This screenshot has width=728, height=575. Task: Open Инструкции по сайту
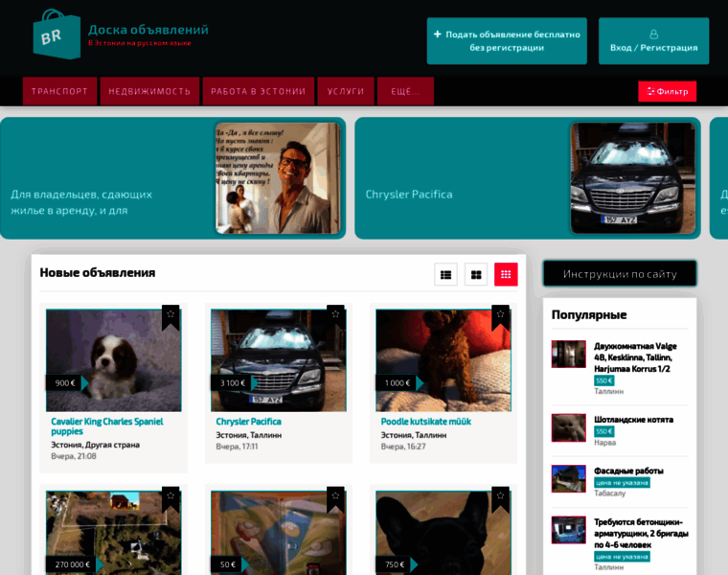point(620,274)
